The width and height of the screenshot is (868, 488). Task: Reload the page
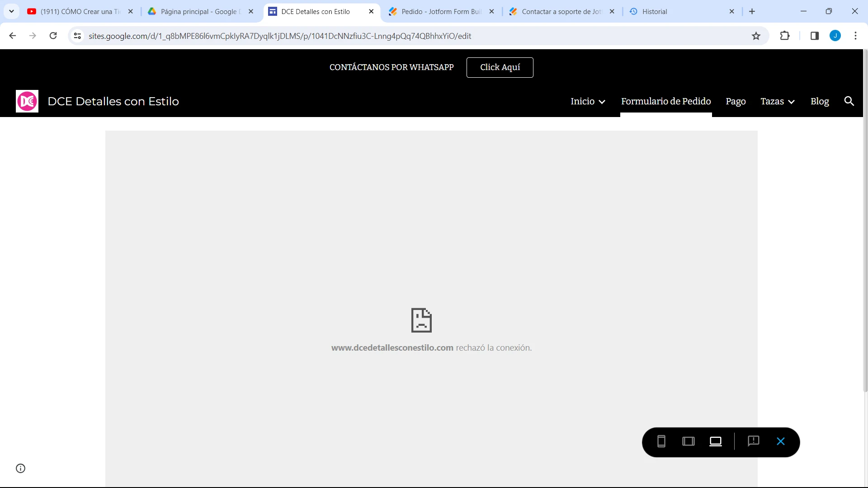click(x=53, y=36)
